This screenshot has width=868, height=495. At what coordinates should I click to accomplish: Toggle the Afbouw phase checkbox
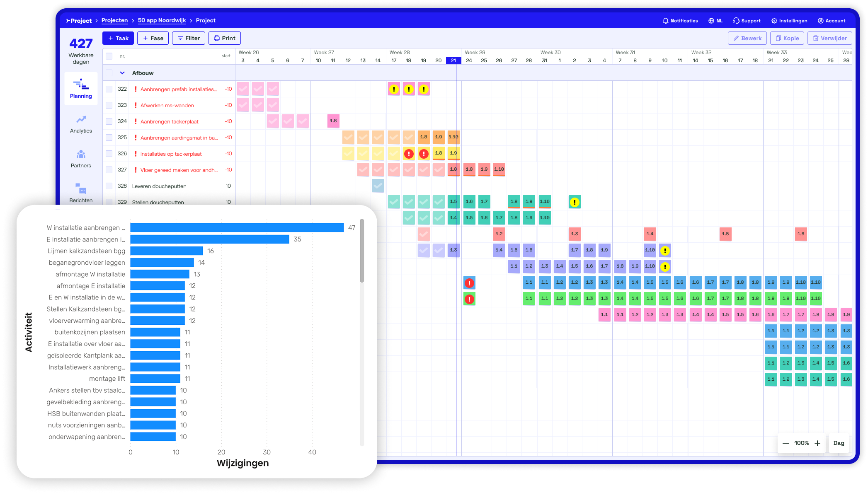click(x=109, y=73)
